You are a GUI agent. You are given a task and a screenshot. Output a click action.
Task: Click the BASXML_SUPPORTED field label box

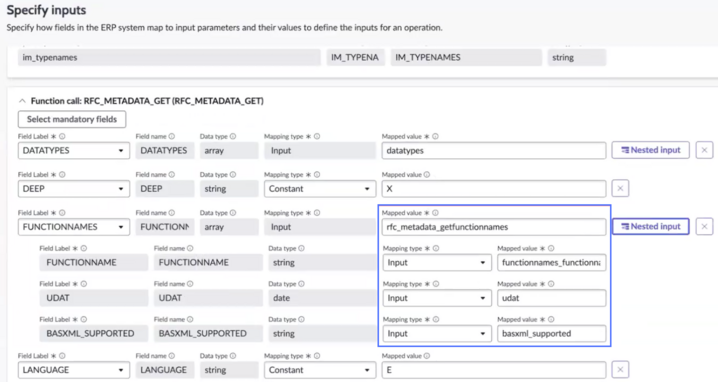click(93, 333)
